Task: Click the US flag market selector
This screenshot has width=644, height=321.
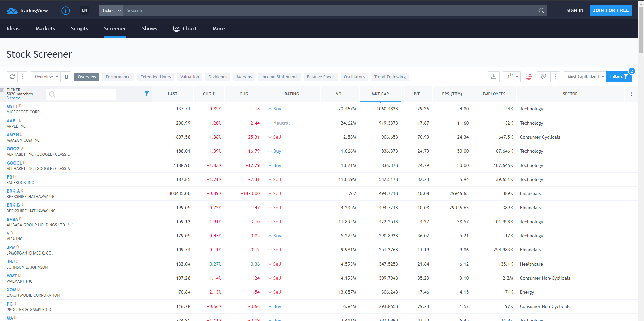Action: click(529, 77)
